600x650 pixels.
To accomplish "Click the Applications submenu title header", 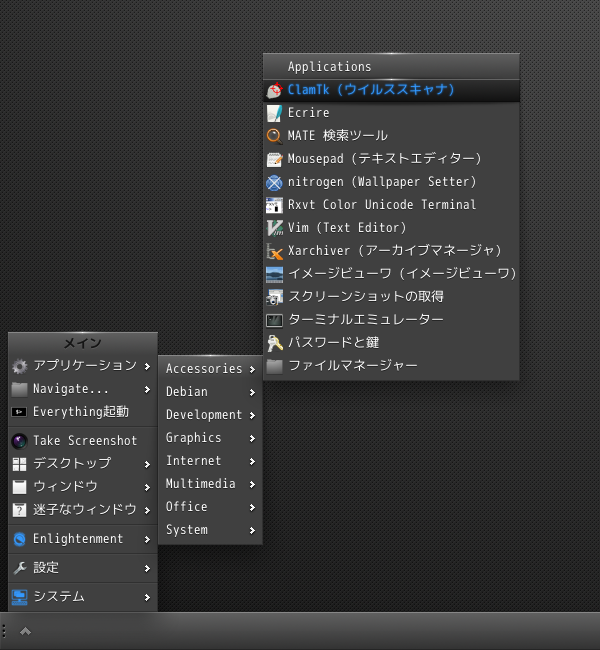I will (x=391, y=67).
